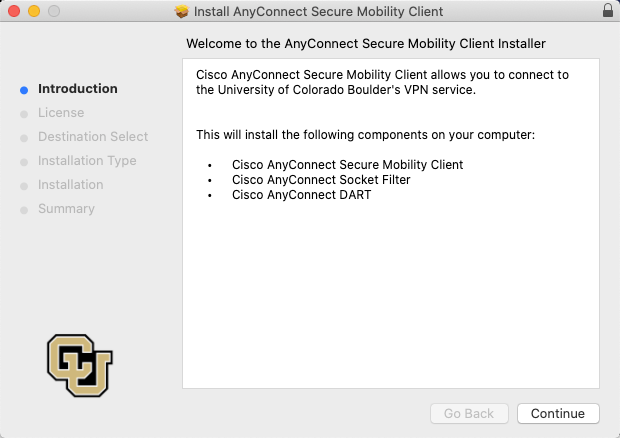Click the CU Boulder logo
Screen dimensions: 620x438
coord(80,366)
